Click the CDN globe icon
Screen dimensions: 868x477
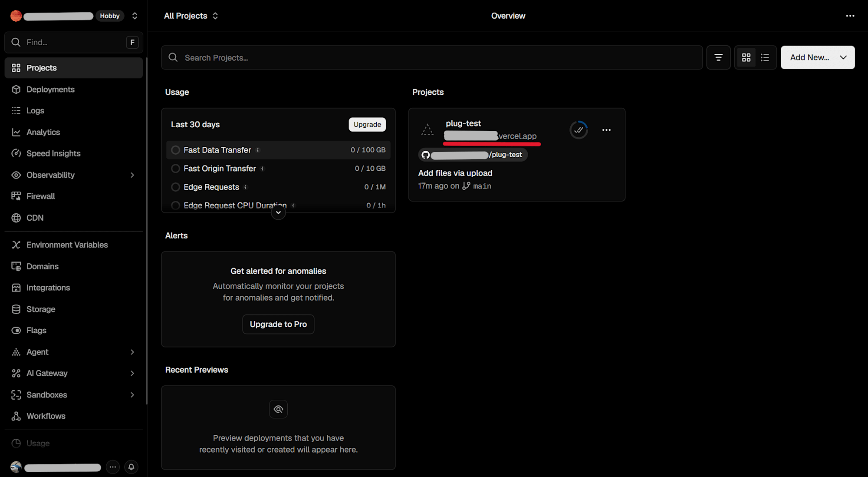pos(16,218)
